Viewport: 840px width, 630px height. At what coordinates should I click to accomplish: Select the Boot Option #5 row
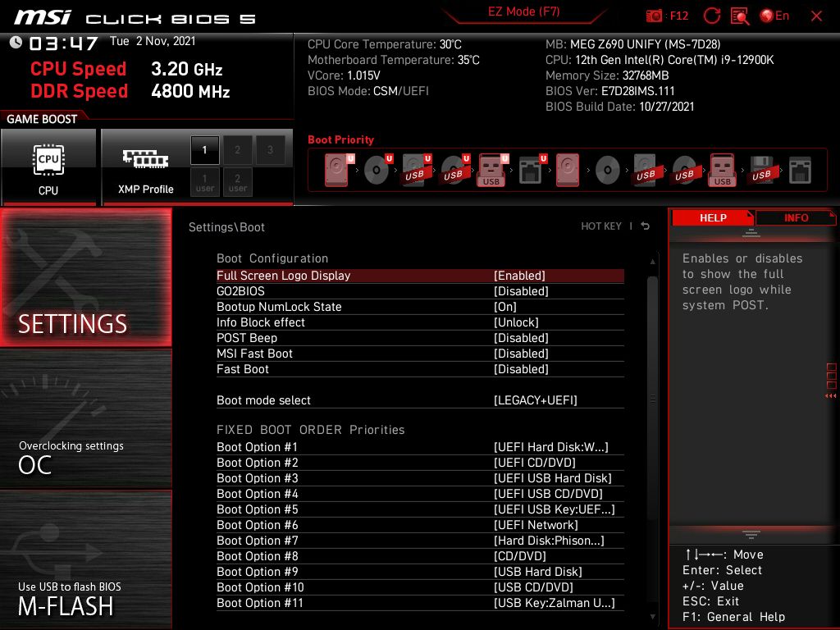(420, 509)
